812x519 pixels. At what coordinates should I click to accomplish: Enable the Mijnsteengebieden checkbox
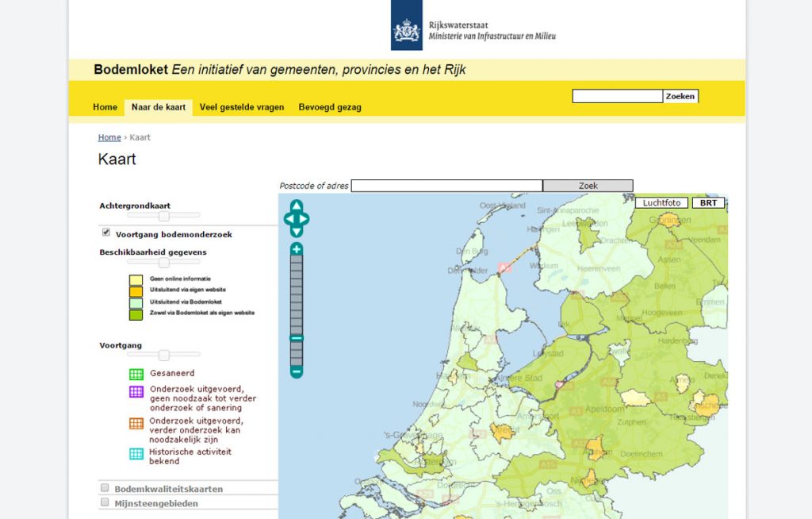[104, 502]
